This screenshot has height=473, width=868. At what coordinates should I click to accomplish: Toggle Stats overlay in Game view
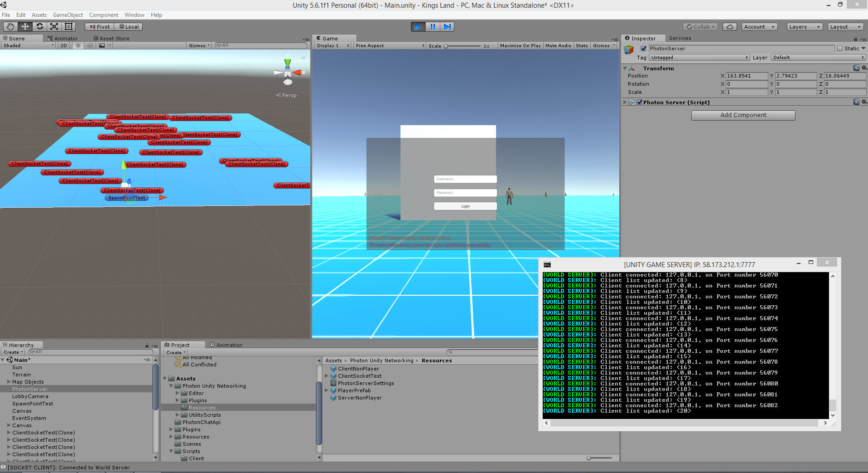pos(582,45)
